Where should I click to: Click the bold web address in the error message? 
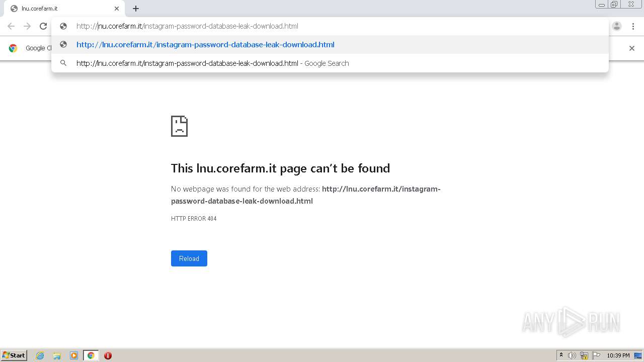coord(306,195)
